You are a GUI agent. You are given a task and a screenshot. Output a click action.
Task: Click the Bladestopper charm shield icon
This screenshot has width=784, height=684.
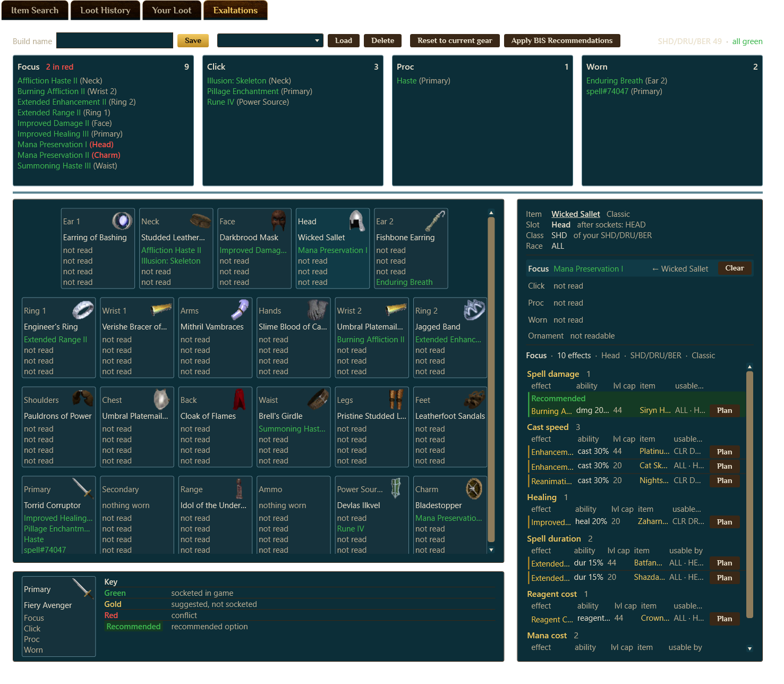pos(474,488)
